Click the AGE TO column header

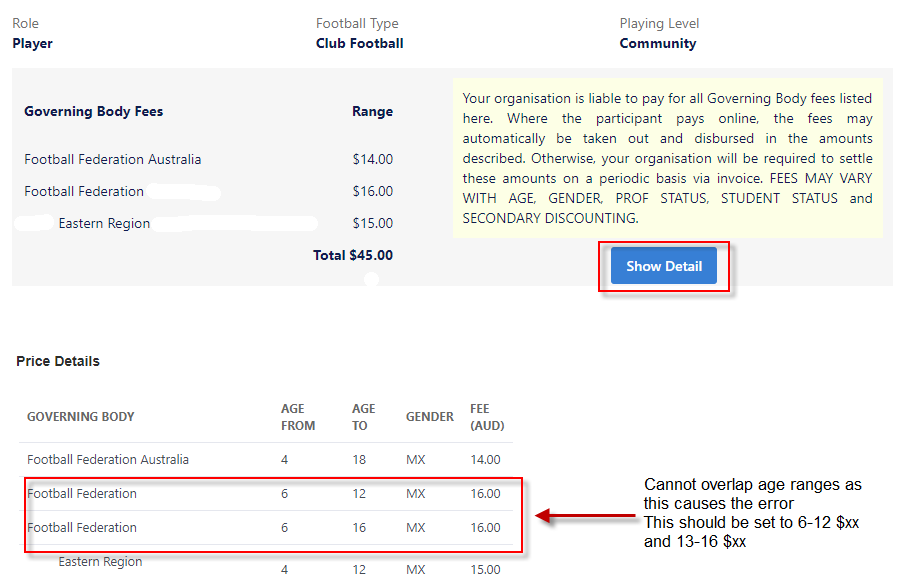click(363, 417)
